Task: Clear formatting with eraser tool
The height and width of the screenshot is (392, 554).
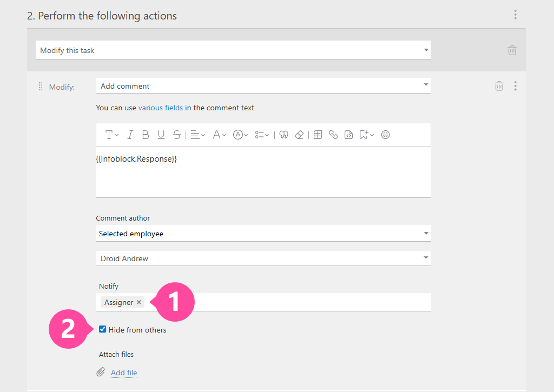Action: (x=299, y=135)
